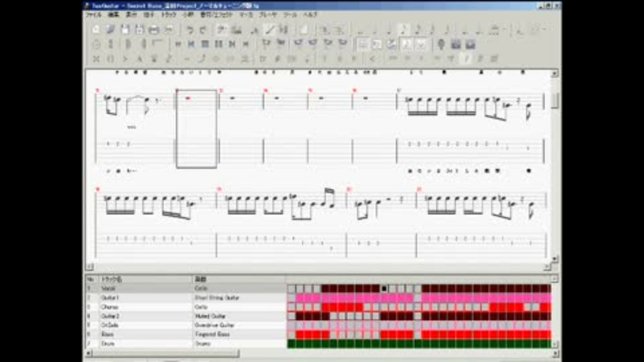Viewport: 644px width, 362px height.
Task: Toggle the score view layout button
Action: [x=362, y=44]
